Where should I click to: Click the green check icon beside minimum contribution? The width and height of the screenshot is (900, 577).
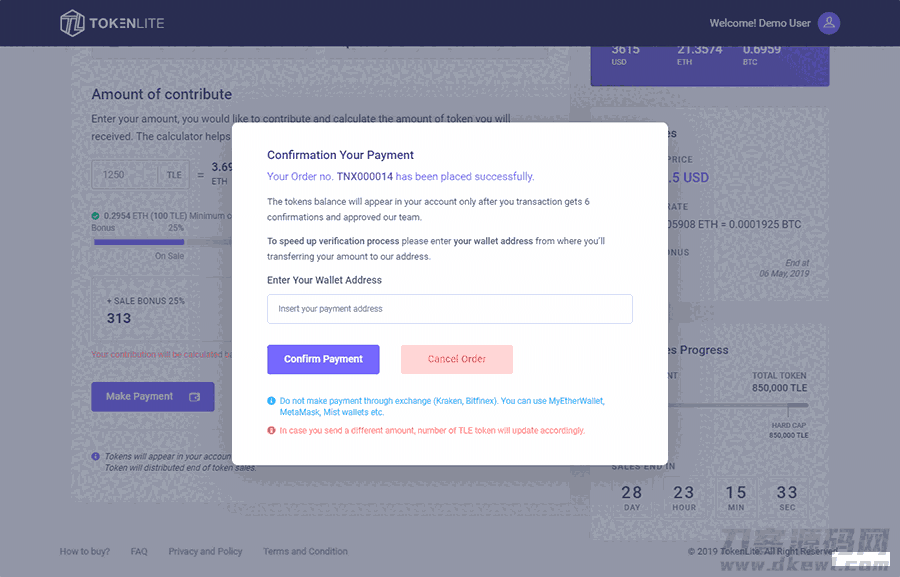[96, 215]
